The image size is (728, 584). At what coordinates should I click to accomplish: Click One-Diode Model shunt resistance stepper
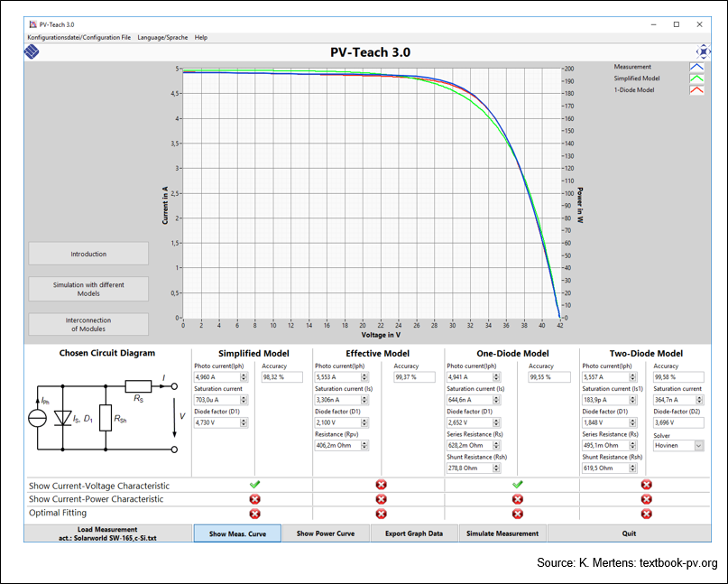[x=496, y=468]
